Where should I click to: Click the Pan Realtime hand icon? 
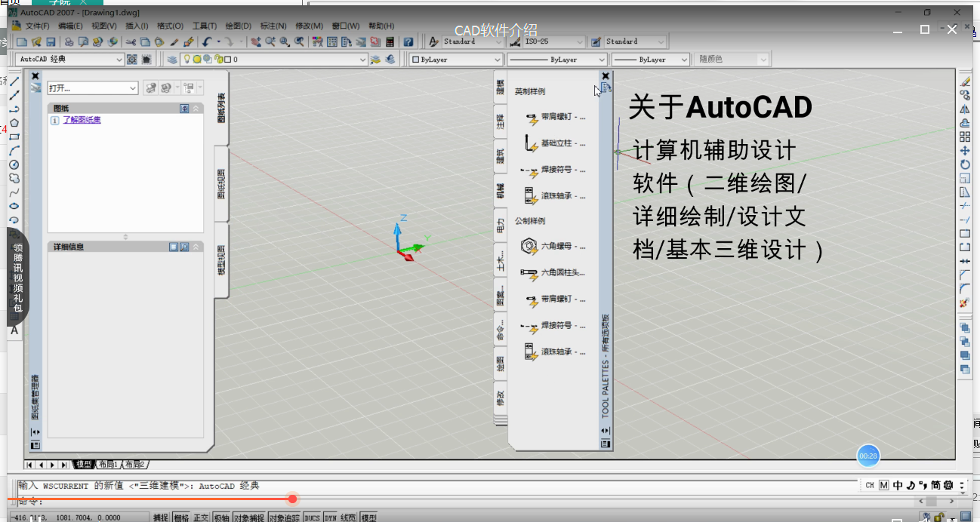(256, 42)
